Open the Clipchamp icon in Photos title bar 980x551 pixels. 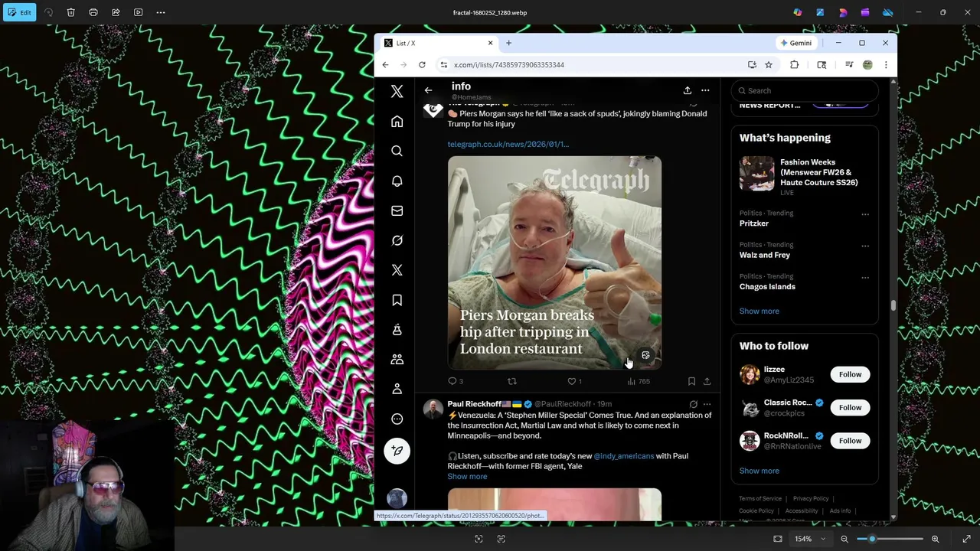coord(865,12)
